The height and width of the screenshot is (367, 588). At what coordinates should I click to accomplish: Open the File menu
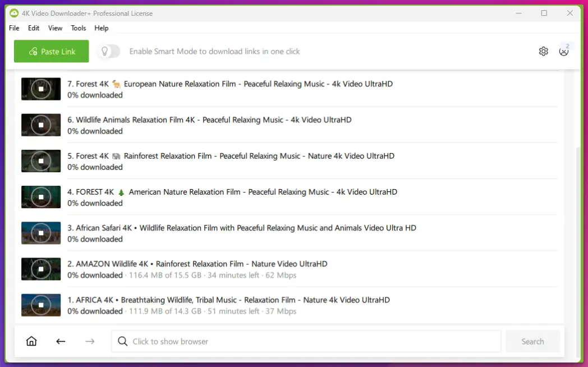point(13,28)
